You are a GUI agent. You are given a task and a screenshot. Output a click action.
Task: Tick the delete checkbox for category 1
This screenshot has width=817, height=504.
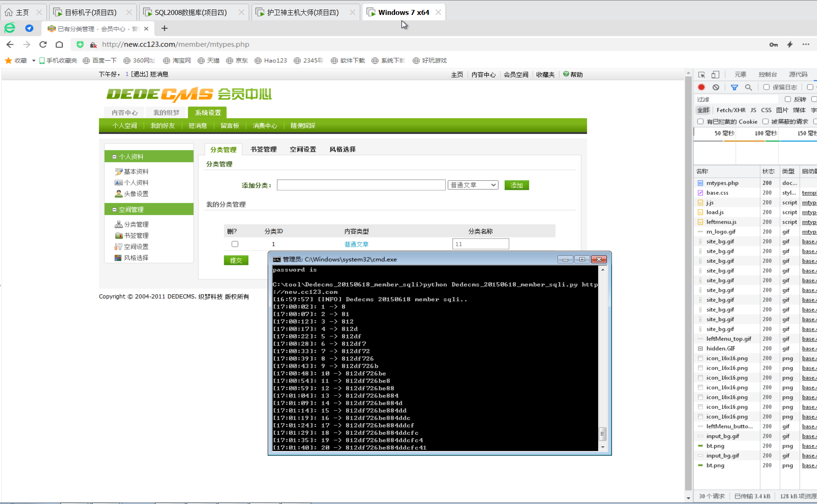click(x=235, y=244)
